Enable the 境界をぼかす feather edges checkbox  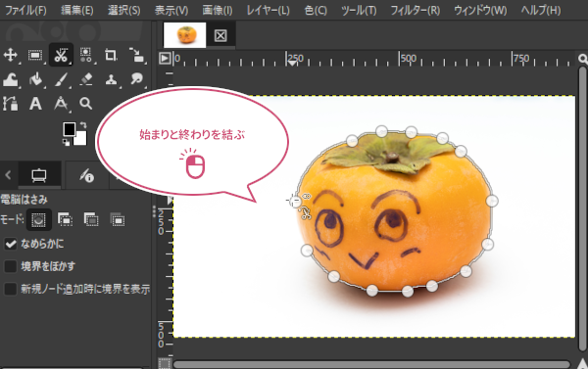point(10,267)
